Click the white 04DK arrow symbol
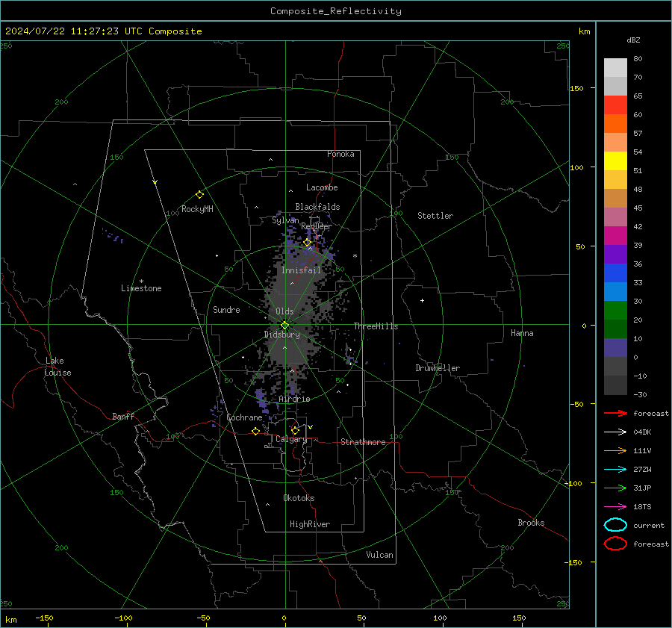 point(615,432)
